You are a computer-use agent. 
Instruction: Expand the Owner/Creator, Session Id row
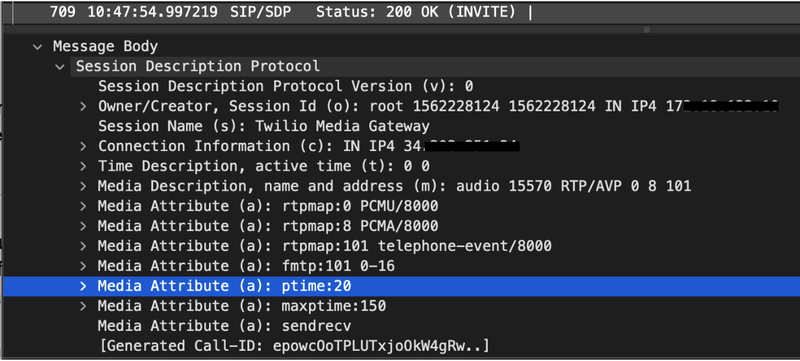pyautogui.click(x=83, y=107)
